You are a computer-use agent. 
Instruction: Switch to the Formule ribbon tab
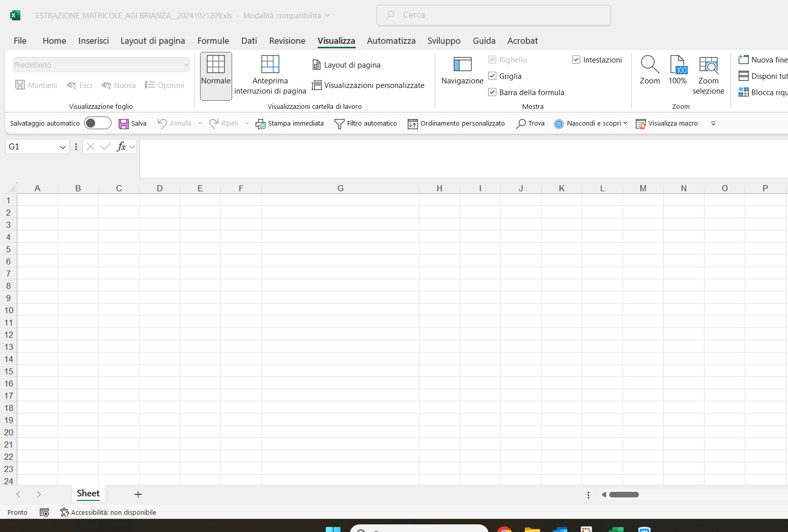(213, 41)
